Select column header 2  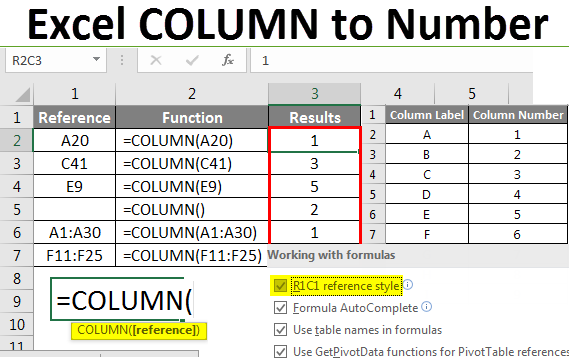192,94
